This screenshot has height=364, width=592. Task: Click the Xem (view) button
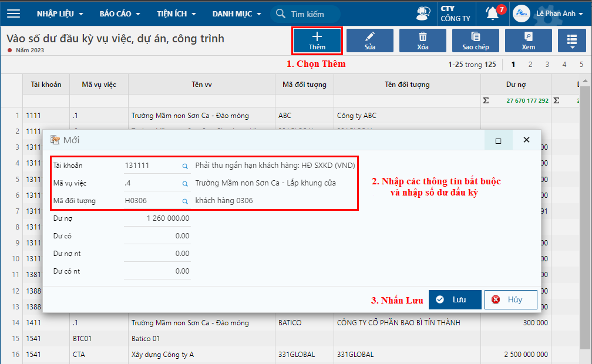[529, 41]
